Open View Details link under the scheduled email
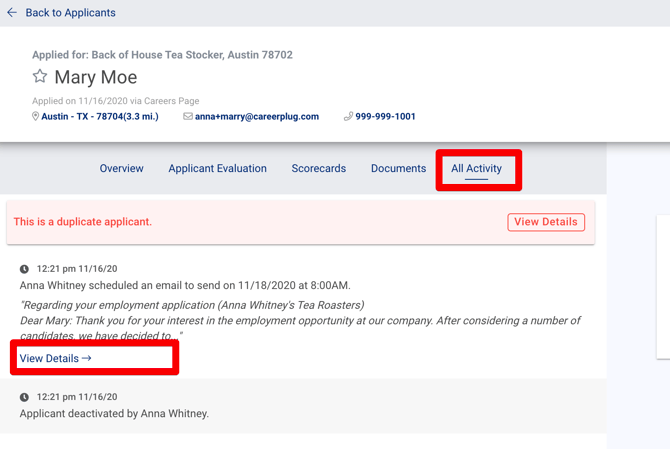Viewport: 670px width, 449px height. point(55,358)
